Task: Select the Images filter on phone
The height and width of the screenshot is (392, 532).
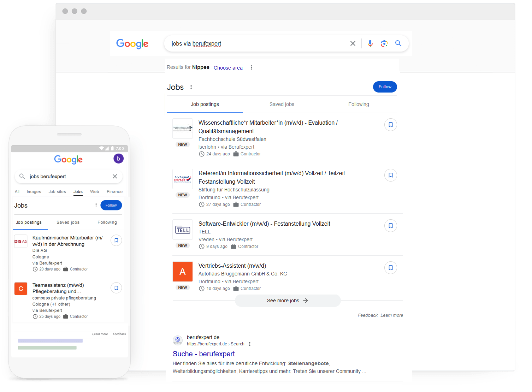Action: 34,192
